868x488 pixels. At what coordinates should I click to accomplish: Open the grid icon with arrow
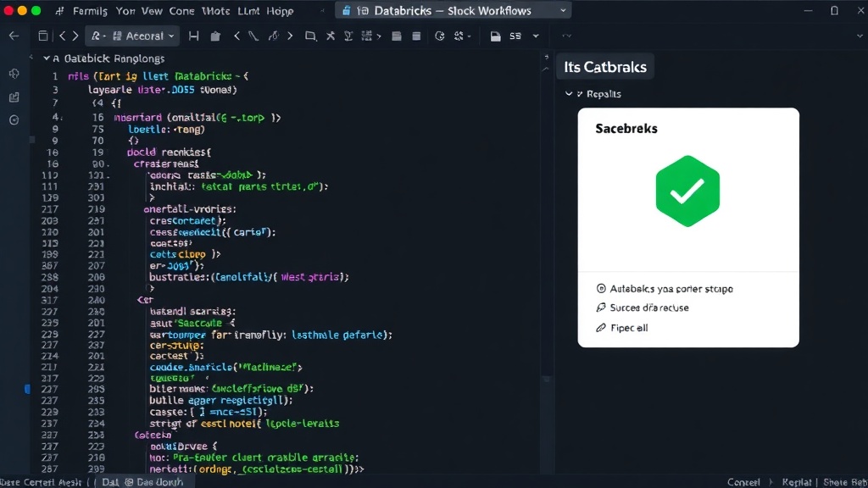[370, 36]
